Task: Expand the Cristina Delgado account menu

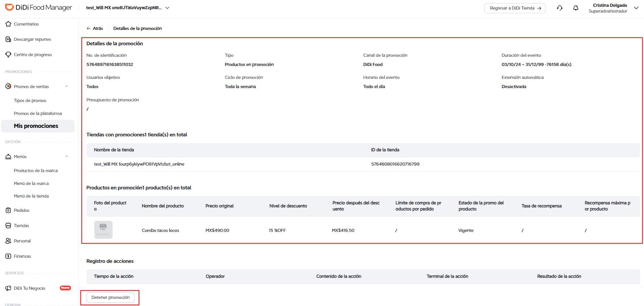Action: tap(636, 8)
